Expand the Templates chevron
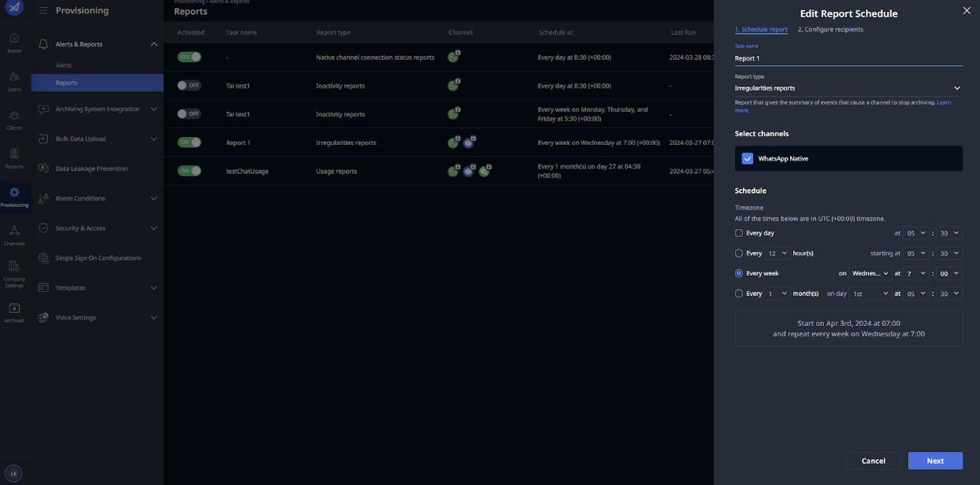This screenshot has width=980, height=485. tap(154, 287)
